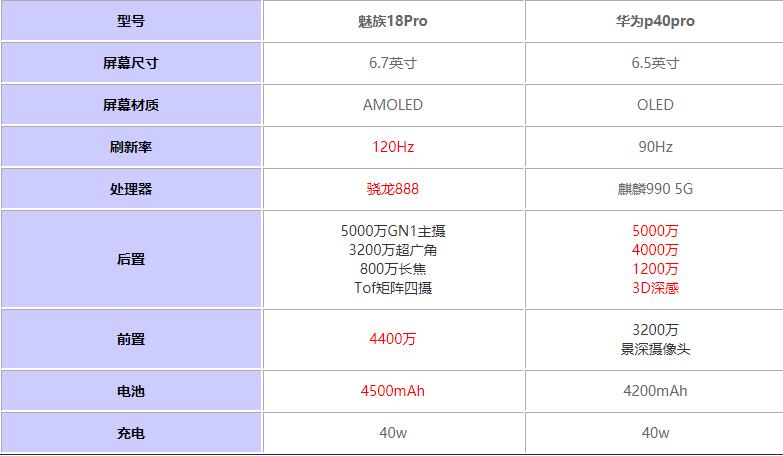Select the 魅族18Pro column header
The height and width of the screenshot is (456, 783).
point(393,20)
